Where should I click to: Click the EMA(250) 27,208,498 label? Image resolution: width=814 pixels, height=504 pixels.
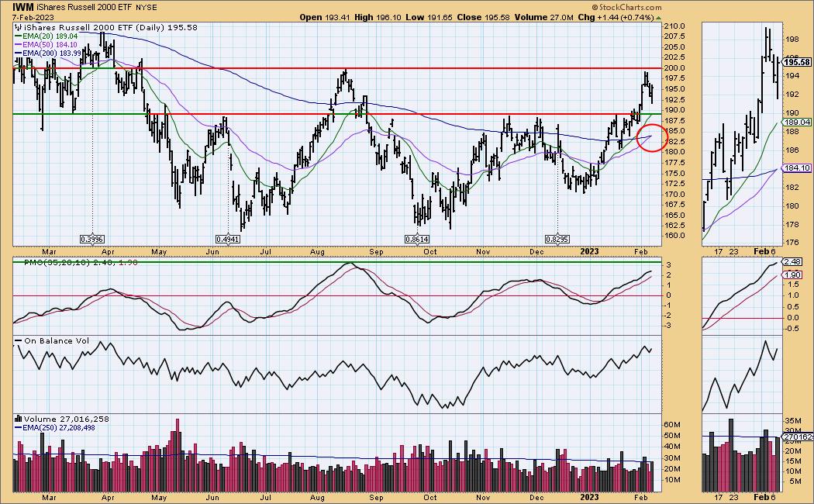(59, 428)
